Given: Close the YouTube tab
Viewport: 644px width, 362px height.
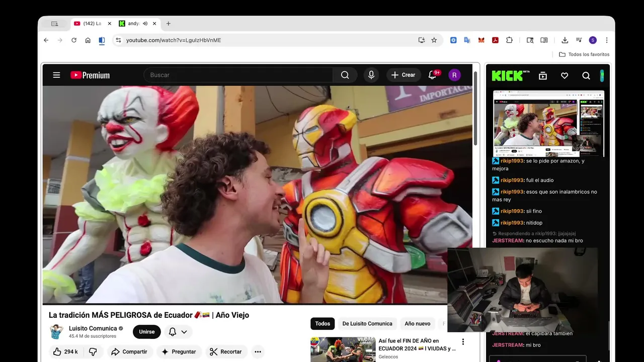Looking at the screenshot, I should pos(109,24).
